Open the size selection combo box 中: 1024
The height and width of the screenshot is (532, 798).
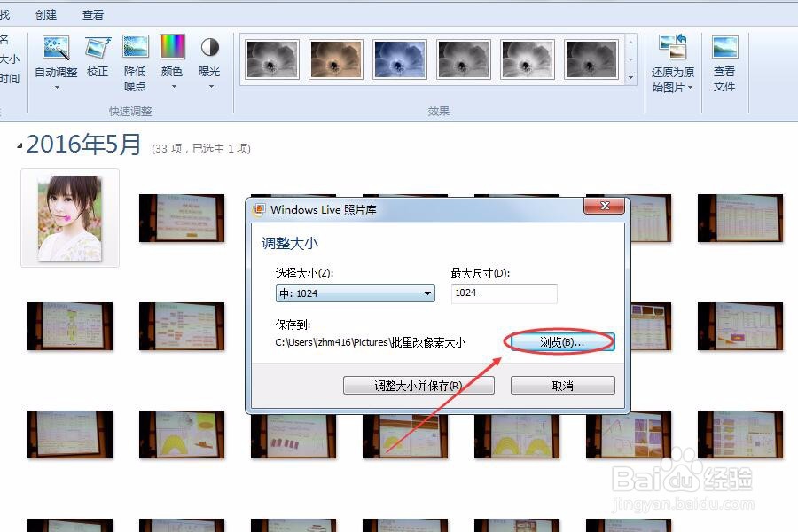(356, 293)
